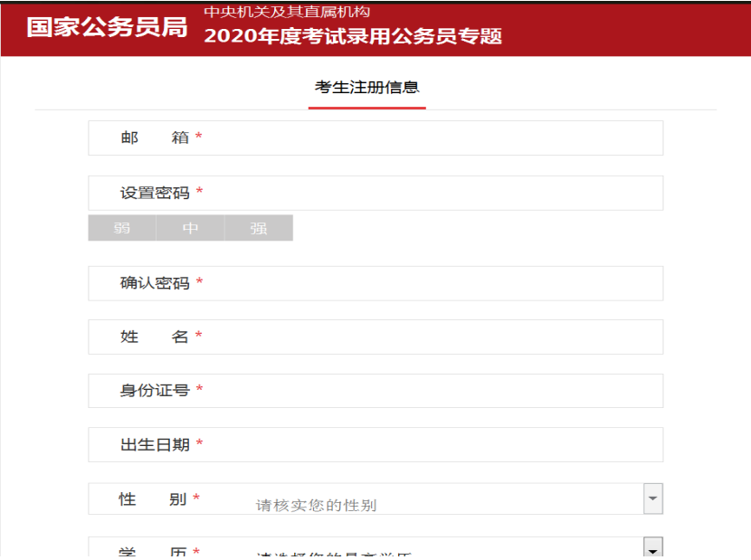Click the 身份证号 ID number field
Image resolution: width=751 pixels, height=560 pixels.
pos(375,391)
